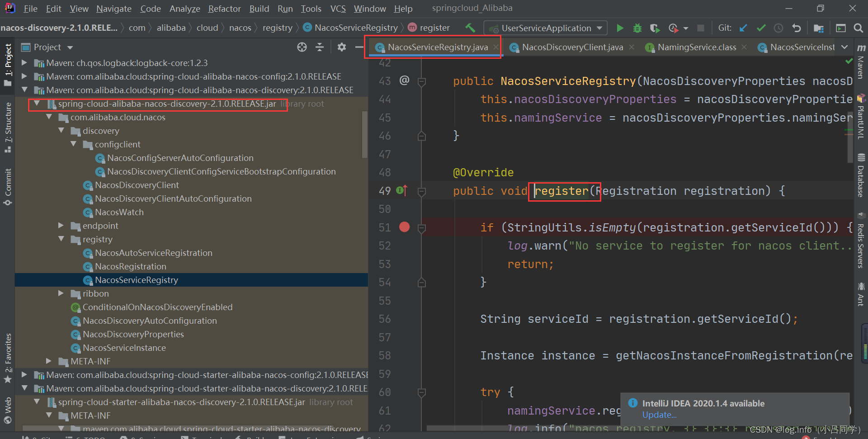
Task: Expand the ribbon package
Action: point(61,293)
